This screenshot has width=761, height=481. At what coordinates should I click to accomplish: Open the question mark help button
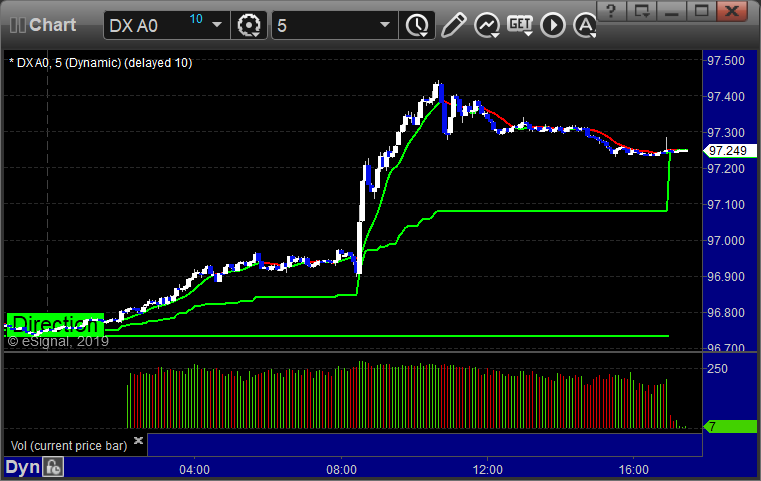(x=611, y=11)
